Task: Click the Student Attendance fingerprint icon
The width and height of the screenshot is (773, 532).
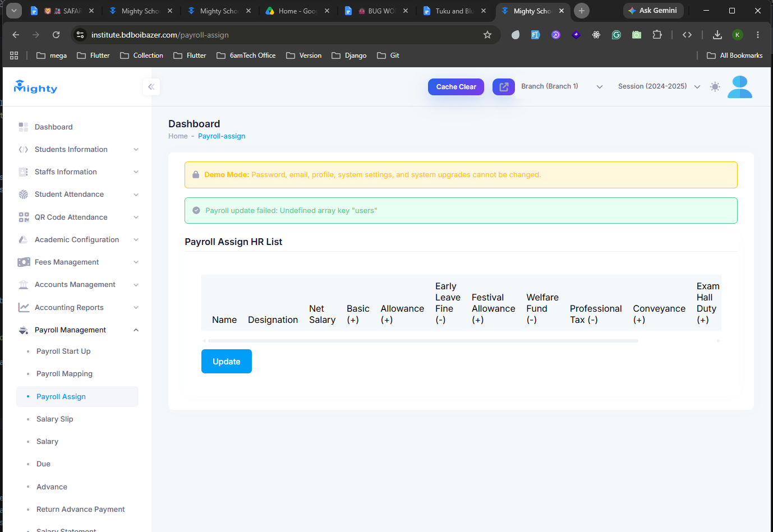Action: point(24,195)
